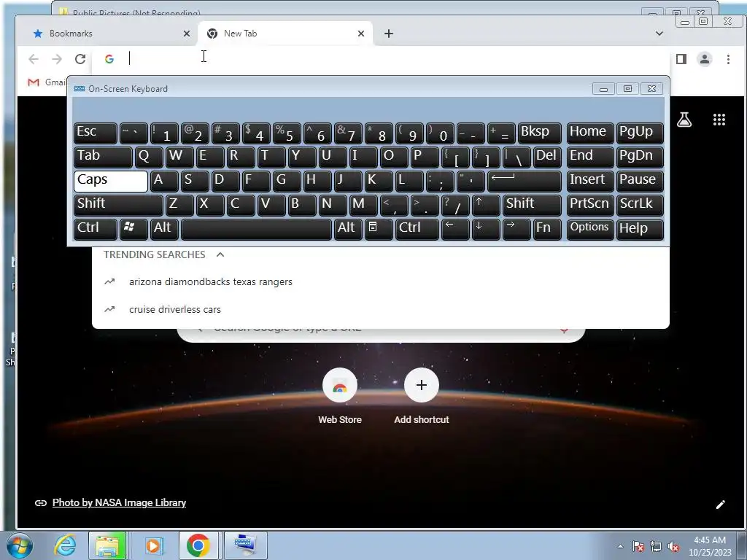Collapse the Trending Searches section
Image resolution: width=747 pixels, height=560 pixels.
(x=220, y=254)
